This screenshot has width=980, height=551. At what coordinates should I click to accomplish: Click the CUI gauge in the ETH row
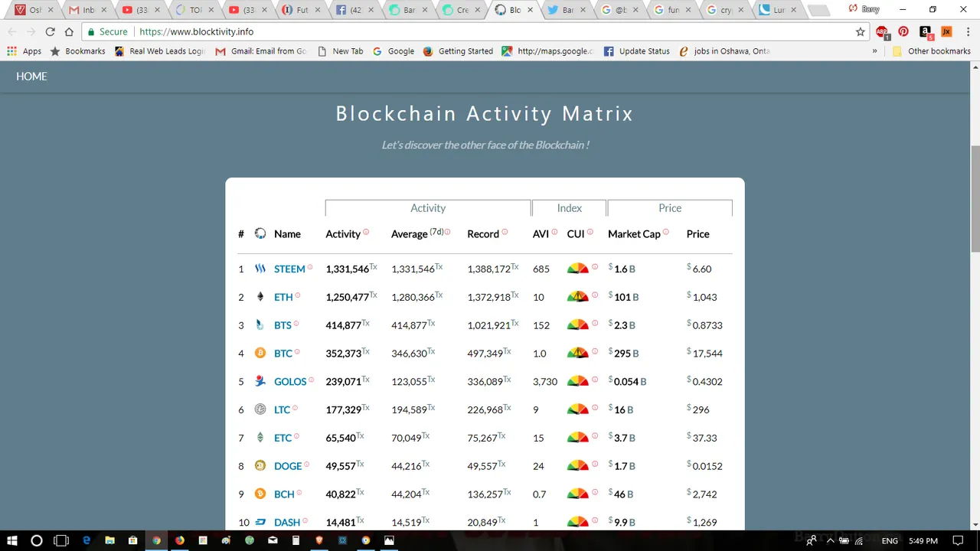point(577,296)
